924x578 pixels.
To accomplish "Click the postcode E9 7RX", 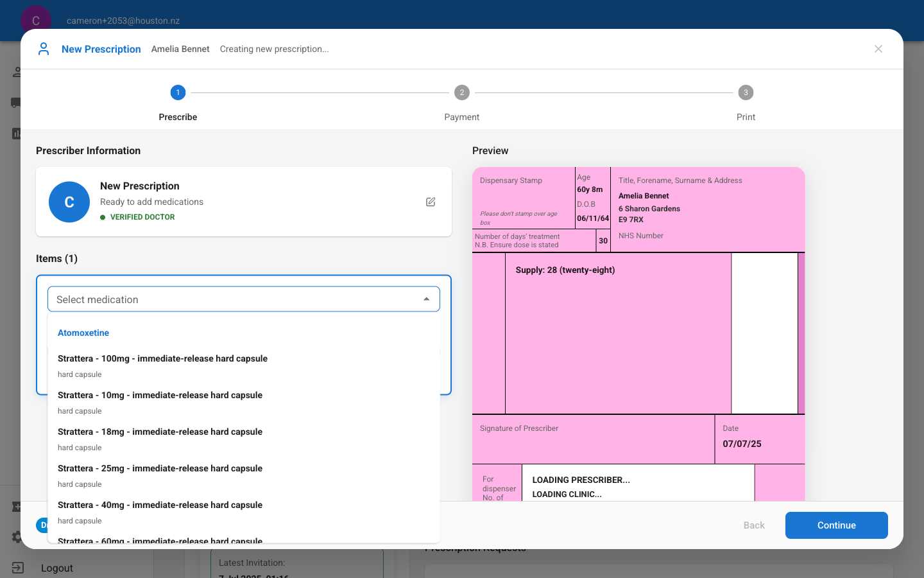I will click(x=631, y=220).
